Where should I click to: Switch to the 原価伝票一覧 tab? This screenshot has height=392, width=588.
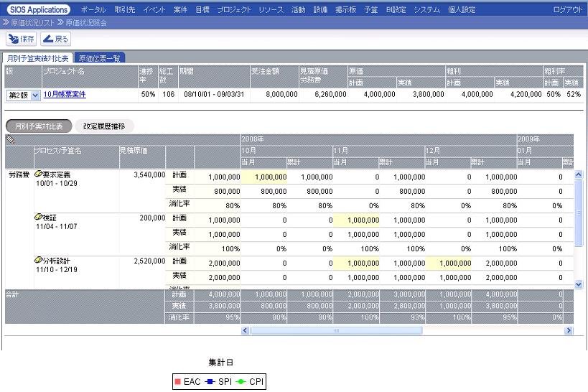(x=99, y=58)
